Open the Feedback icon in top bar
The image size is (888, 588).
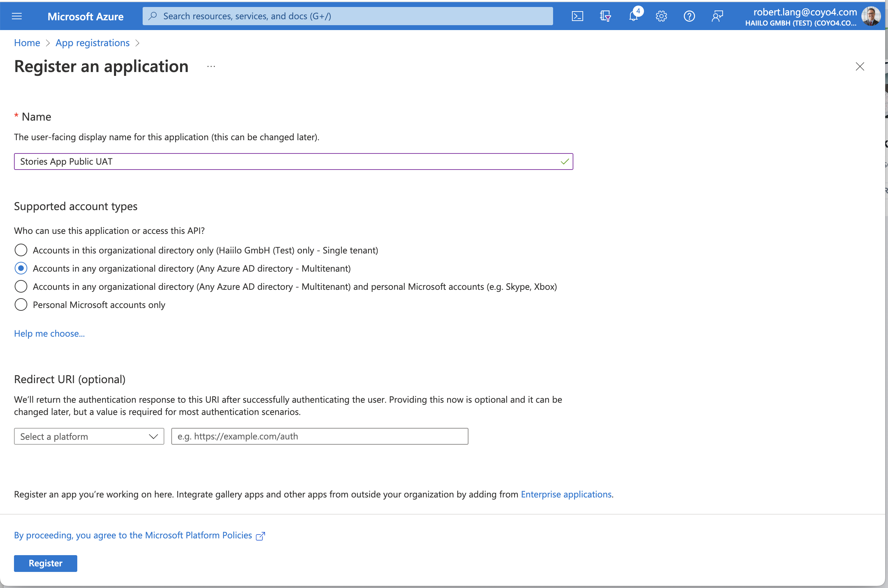click(x=717, y=16)
